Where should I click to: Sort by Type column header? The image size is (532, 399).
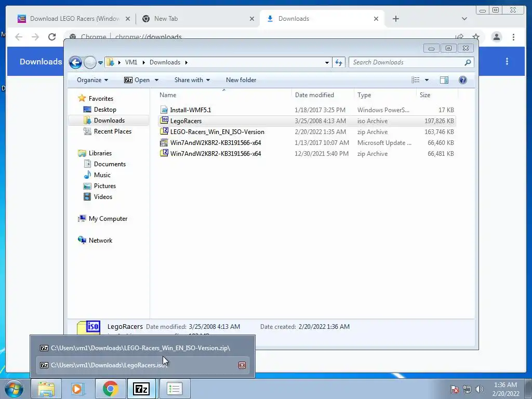pos(385,95)
